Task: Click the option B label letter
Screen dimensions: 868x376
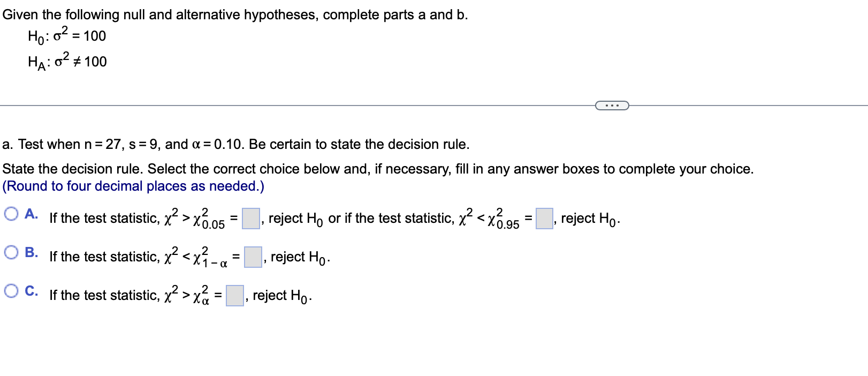Action: click(x=31, y=252)
